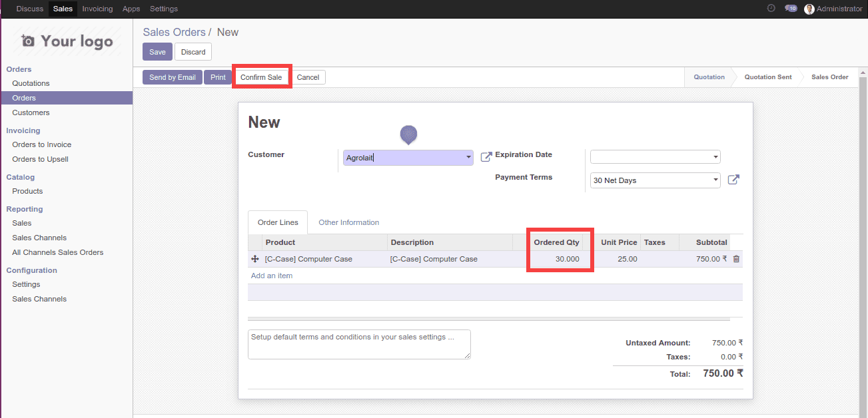Open the activities clock icon
Image resolution: width=868 pixels, height=418 pixels.
pyautogui.click(x=771, y=9)
